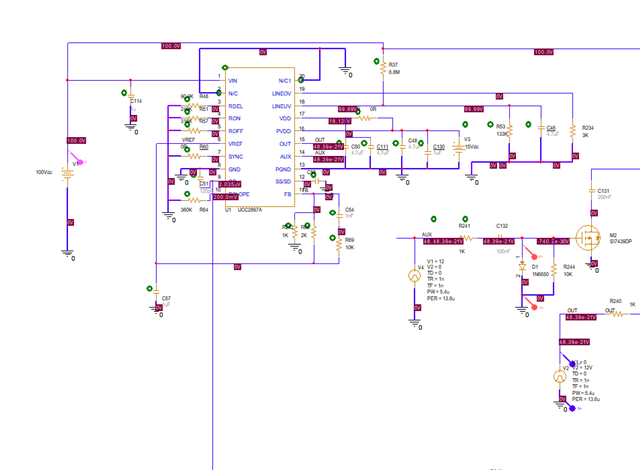Viewport: 640px width, 470px height.
Task: Select resistor R240 symbol
Action: [x=618, y=314]
